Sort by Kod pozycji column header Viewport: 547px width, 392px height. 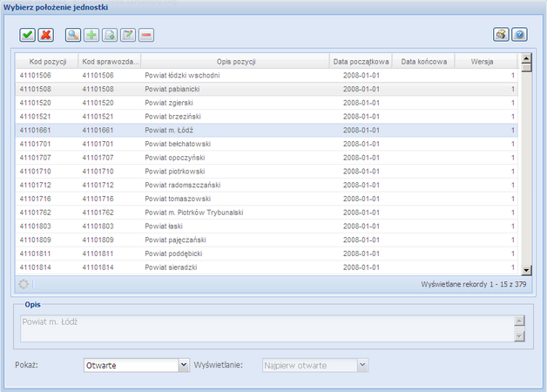click(47, 62)
